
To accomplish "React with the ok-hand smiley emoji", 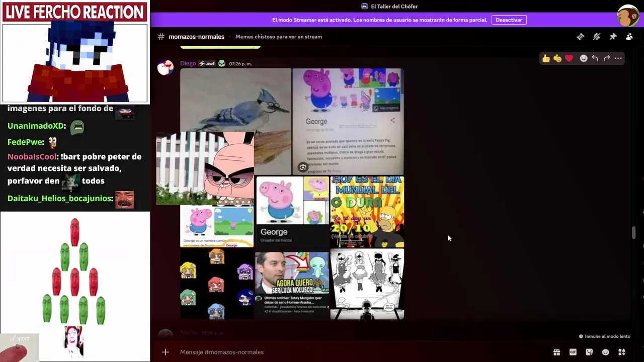I will pyautogui.click(x=557, y=58).
